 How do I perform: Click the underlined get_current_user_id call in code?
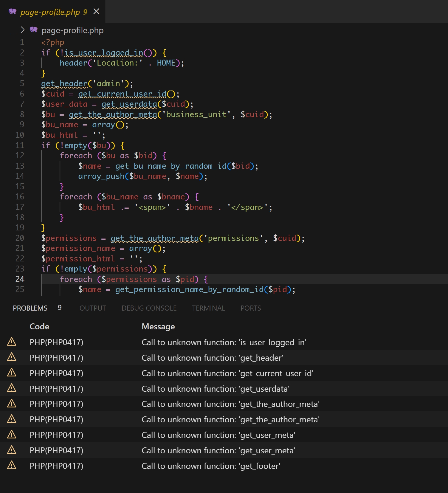pyautogui.click(x=122, y=94)
